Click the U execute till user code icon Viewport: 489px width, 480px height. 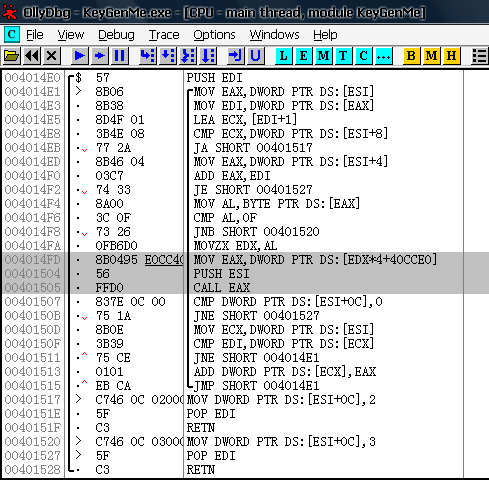coord(256,56)
